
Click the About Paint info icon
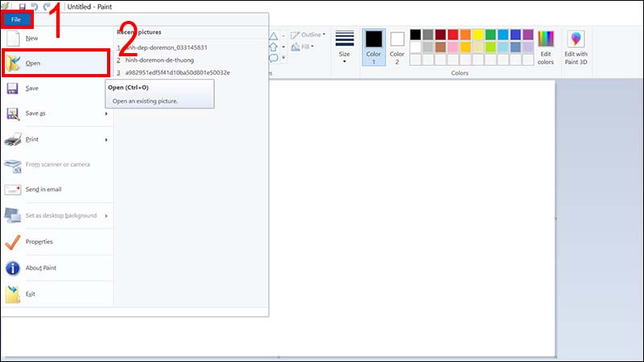pyautogui.click(x=14, y=268)
